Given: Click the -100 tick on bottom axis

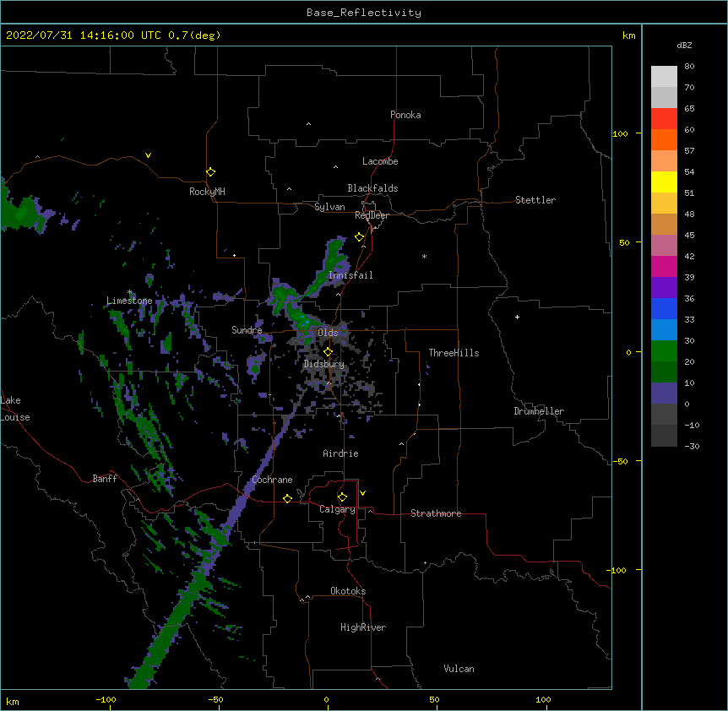Looking at the screenshot, I should click(106, 699).
